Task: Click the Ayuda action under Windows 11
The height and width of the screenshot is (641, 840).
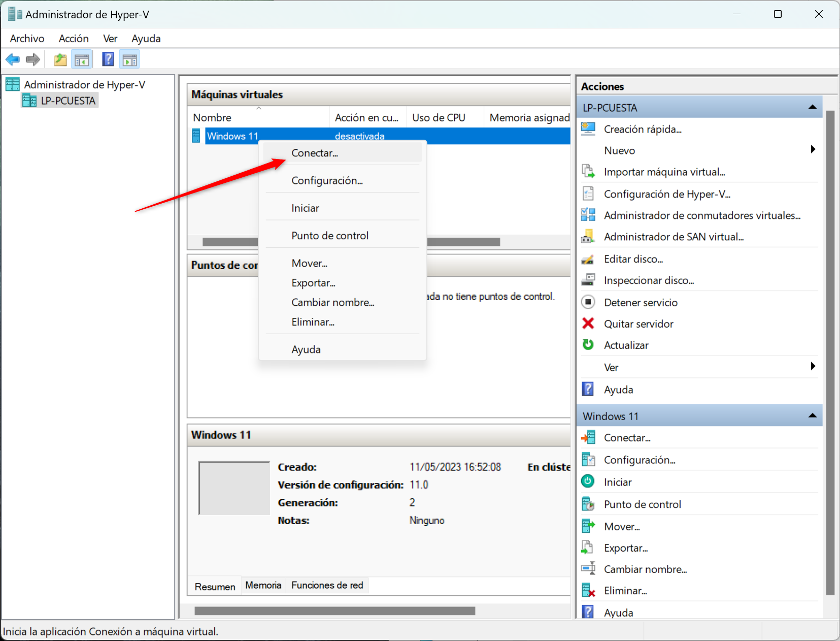Action: coord(618,612)
